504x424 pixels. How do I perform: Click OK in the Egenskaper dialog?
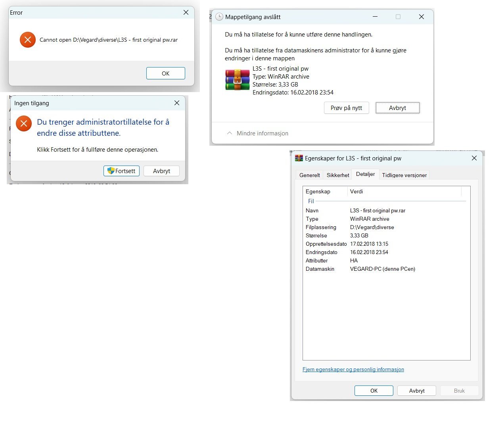click(x=374, y=391)
